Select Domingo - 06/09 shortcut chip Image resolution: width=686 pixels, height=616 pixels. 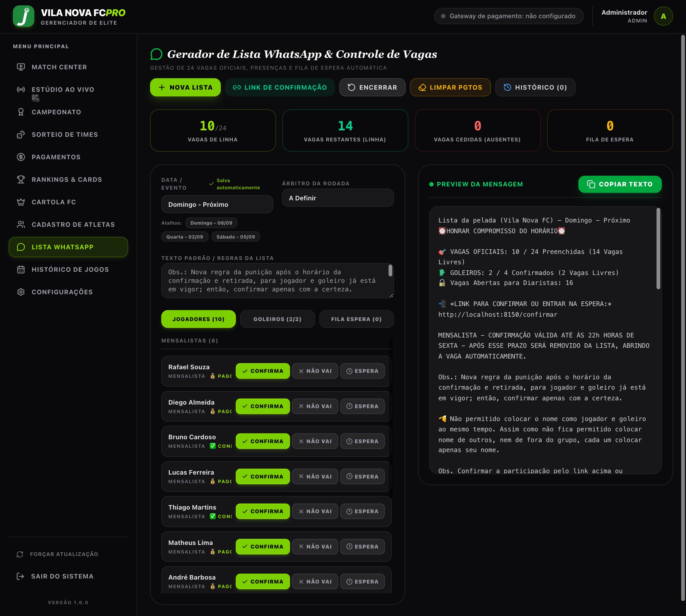pos(211,223)
